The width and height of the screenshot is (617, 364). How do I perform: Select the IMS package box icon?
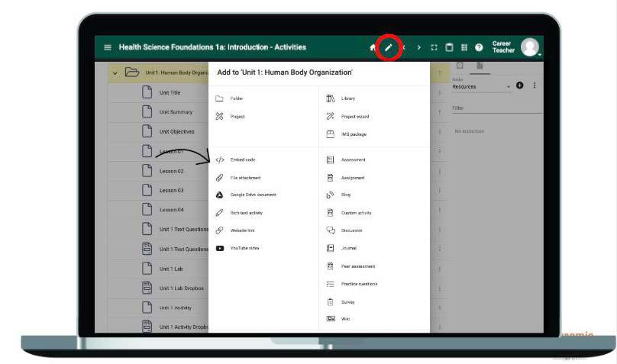tap(330, 134)
